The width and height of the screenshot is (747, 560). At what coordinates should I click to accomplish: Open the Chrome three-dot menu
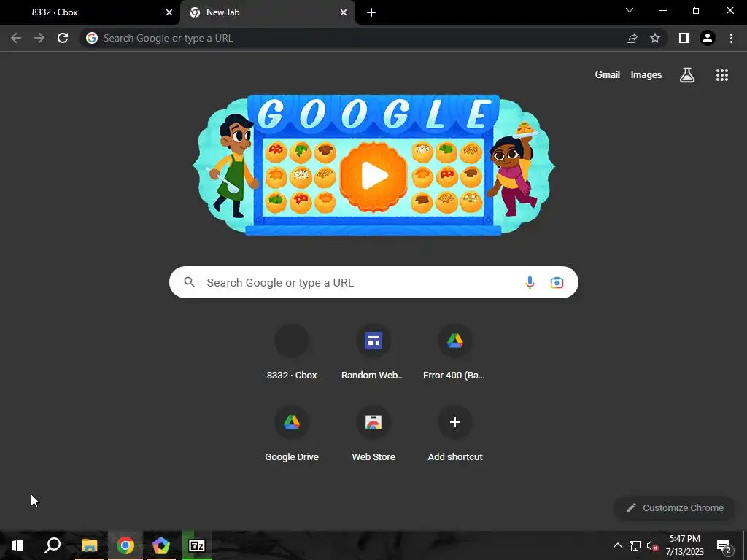(731, 38)
